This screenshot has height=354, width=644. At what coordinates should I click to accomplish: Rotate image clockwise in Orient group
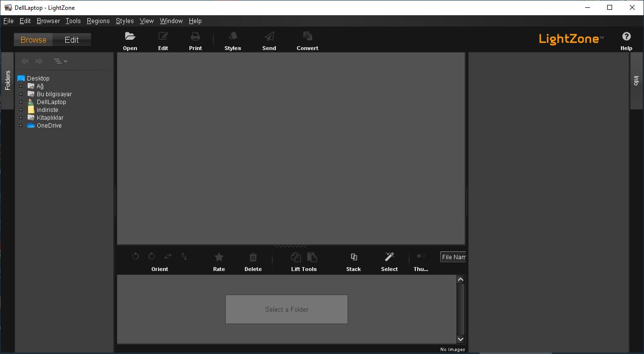[152, 256]
